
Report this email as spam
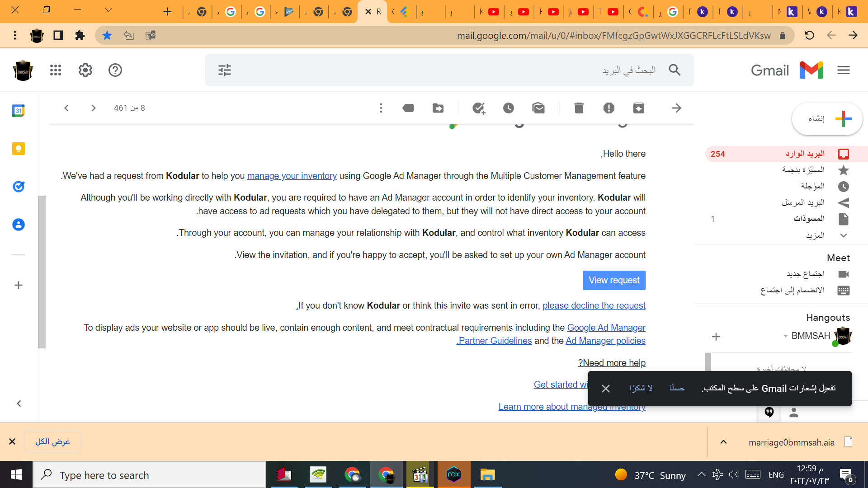pos(609,108)
